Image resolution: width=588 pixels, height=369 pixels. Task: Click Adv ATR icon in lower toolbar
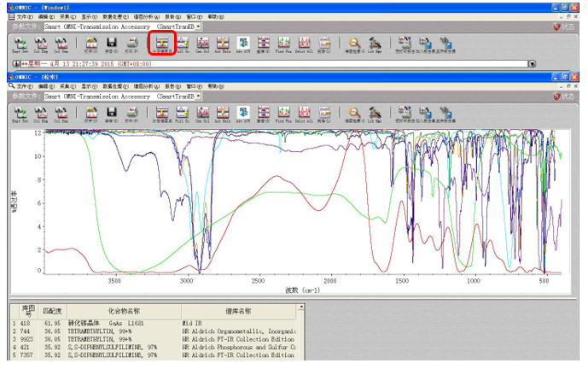click(243, 114)
